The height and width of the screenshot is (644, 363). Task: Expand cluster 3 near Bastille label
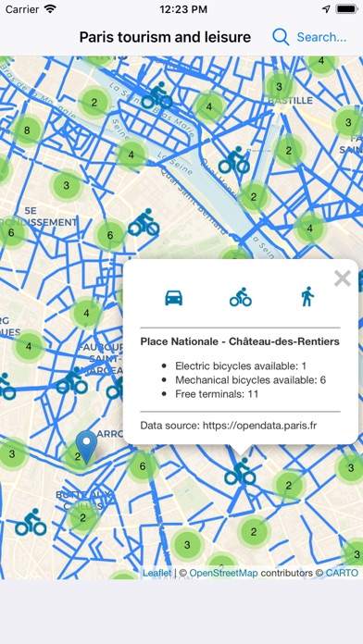pos(279,87)
